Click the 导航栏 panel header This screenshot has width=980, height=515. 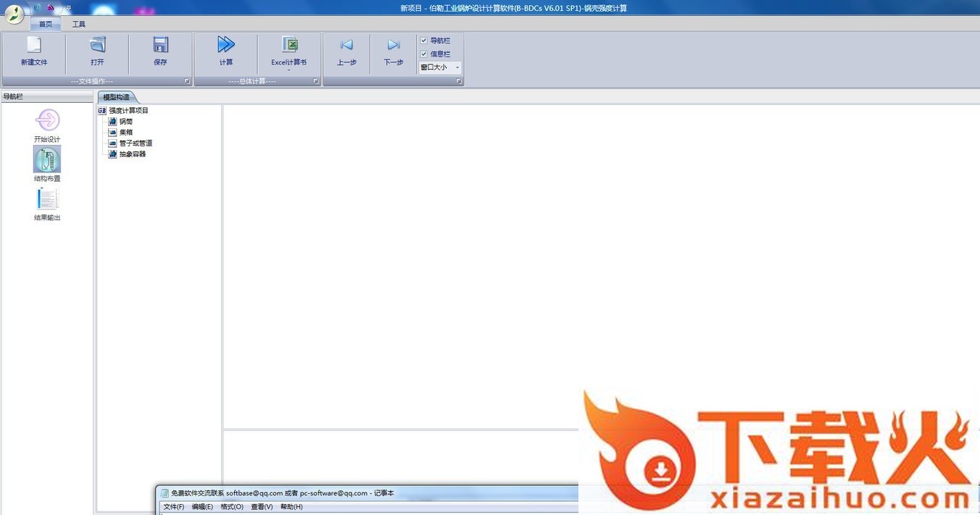click(47, 96)
